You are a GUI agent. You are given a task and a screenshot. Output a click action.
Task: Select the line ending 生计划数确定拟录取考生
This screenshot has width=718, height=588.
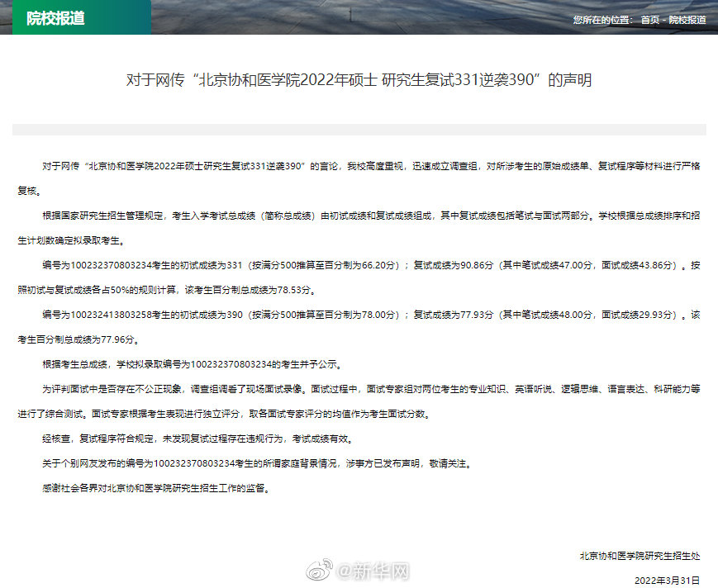[x=71, y=240]
